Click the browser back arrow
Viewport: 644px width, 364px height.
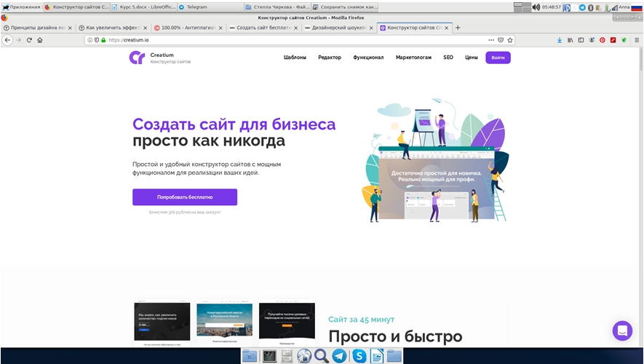pos(7,40)
